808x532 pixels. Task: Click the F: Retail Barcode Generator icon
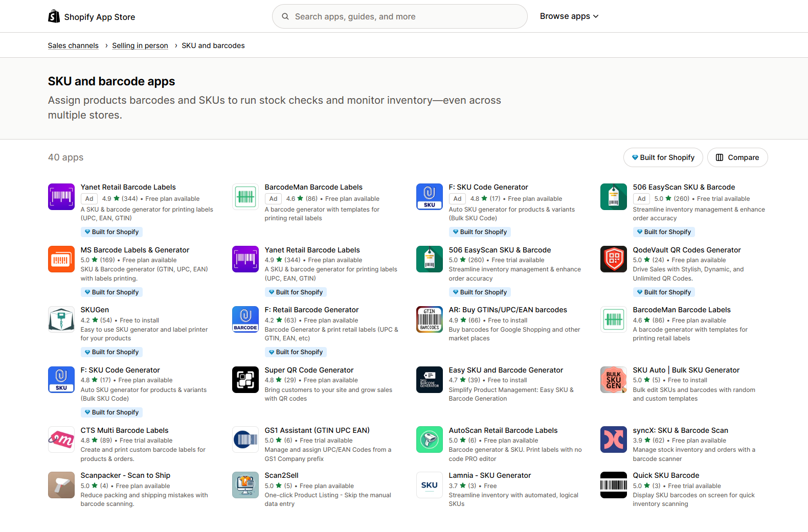245,319
